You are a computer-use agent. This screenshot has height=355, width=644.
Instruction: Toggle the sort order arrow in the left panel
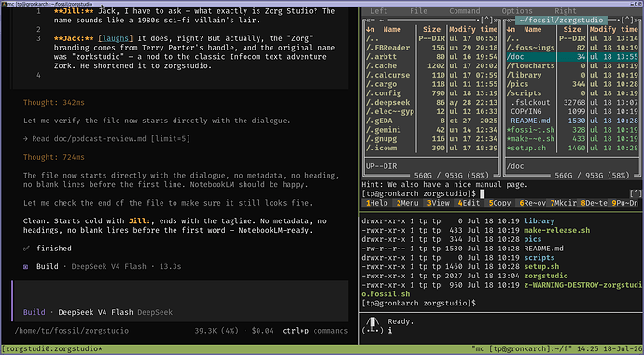tap(370, 30)
